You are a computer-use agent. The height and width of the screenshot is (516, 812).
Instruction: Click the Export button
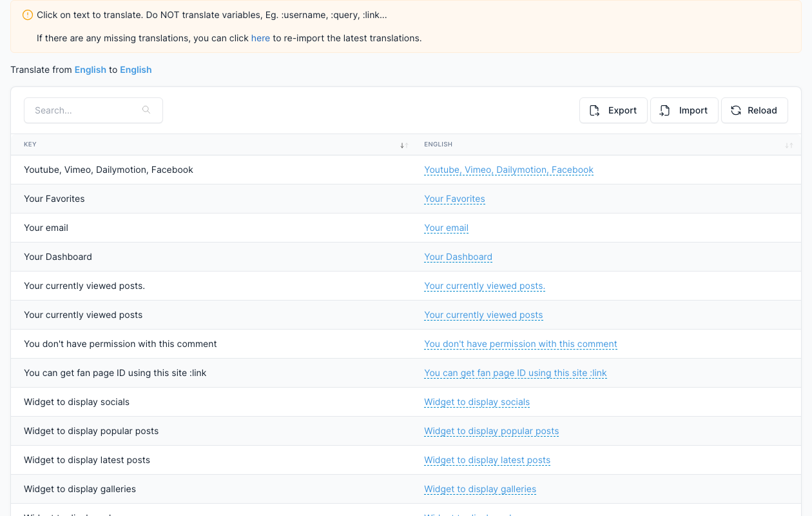point(614,110)
